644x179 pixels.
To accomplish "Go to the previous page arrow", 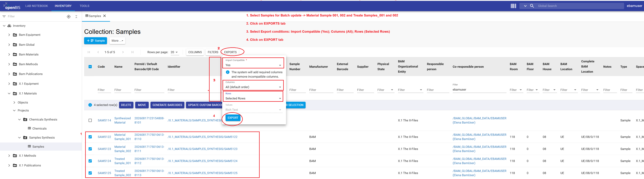I will 98,52.
